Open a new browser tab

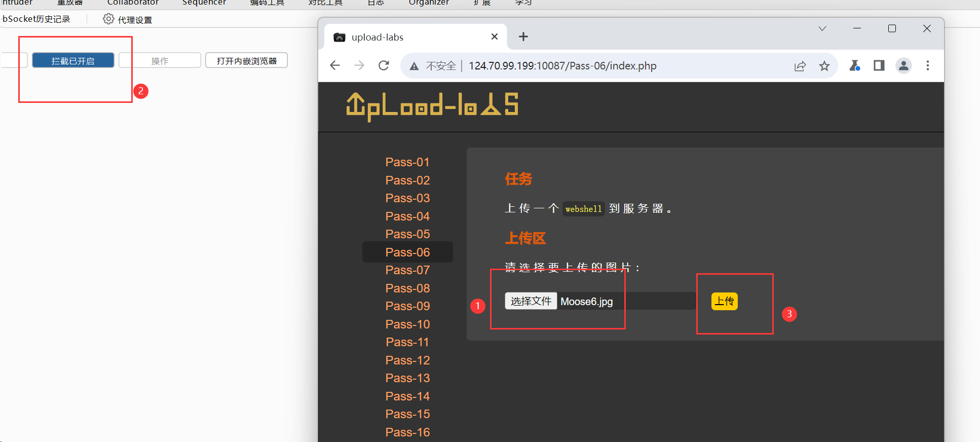(523, 37)
